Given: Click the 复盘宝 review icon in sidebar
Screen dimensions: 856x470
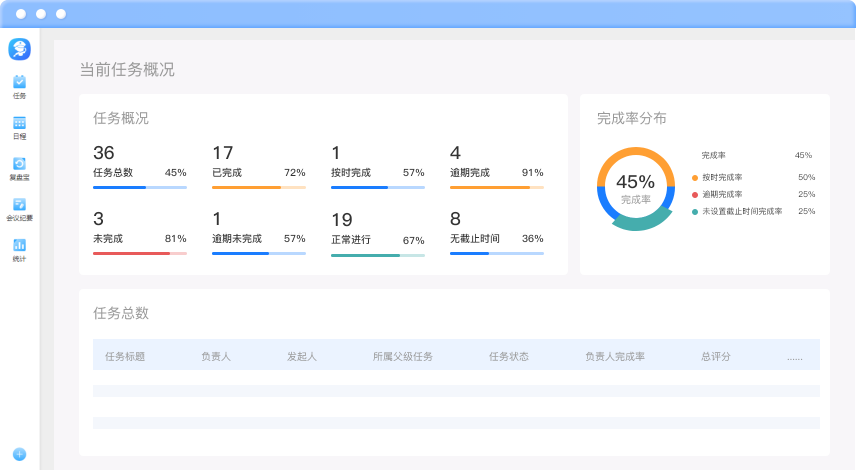Looking at the screenshot, I should pos(19,164).
